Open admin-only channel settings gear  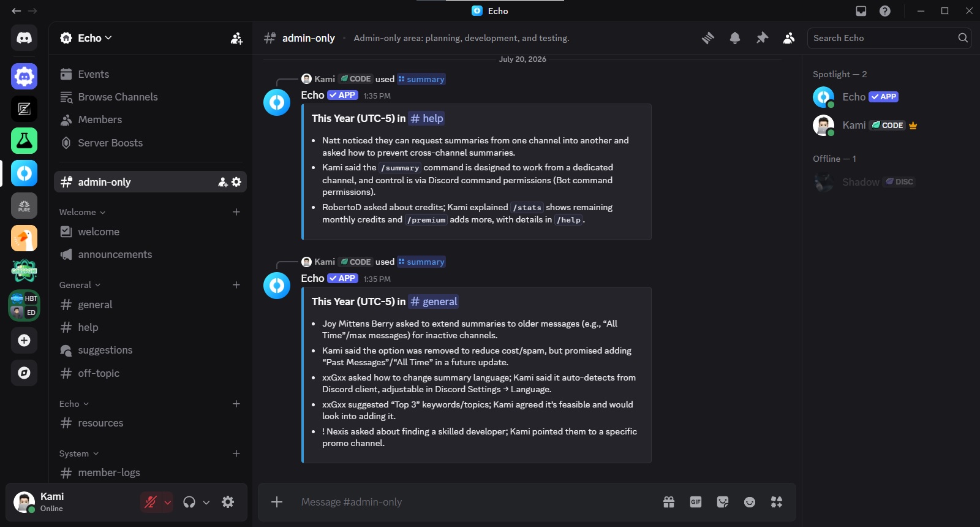236,182
